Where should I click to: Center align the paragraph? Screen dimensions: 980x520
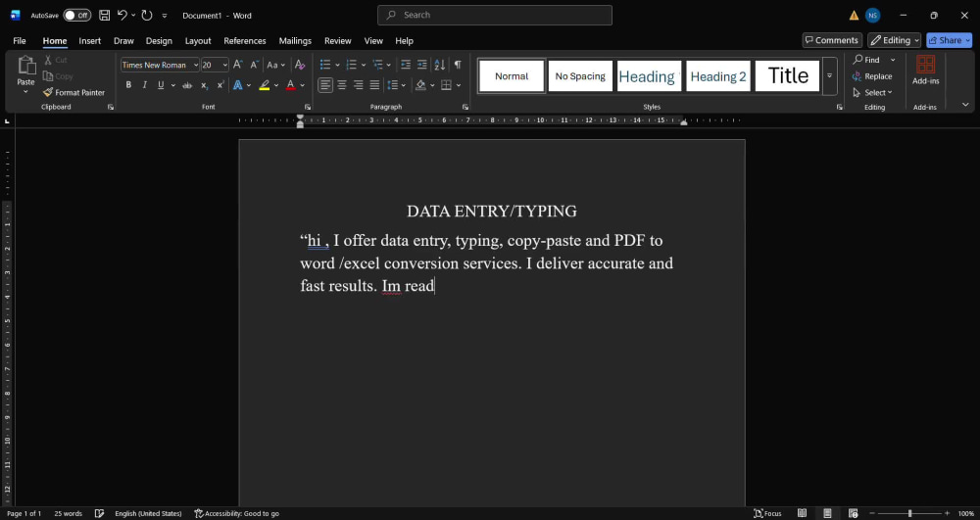point(342,85)
